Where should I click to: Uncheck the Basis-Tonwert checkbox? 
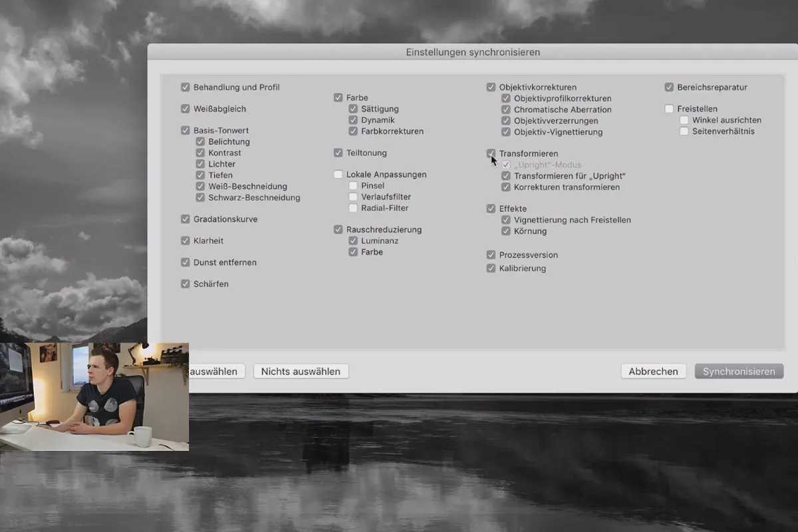click(x=186, y=130)
